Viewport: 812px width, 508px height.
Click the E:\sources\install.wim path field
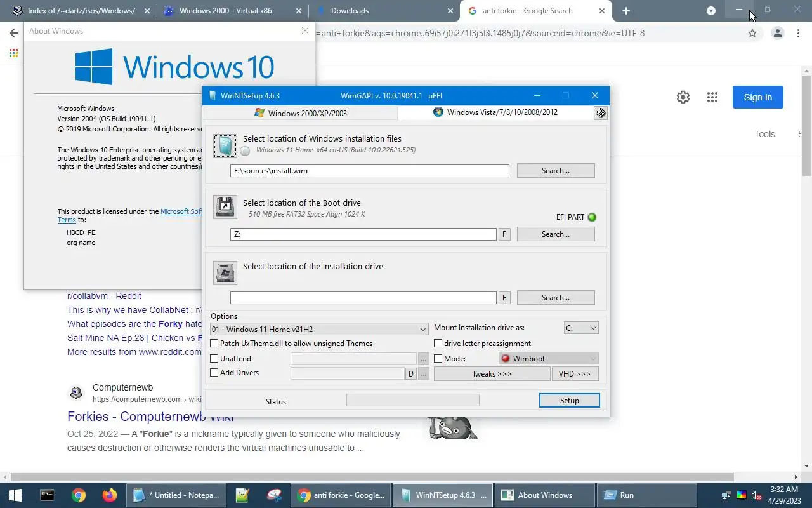tap(370, 171)
